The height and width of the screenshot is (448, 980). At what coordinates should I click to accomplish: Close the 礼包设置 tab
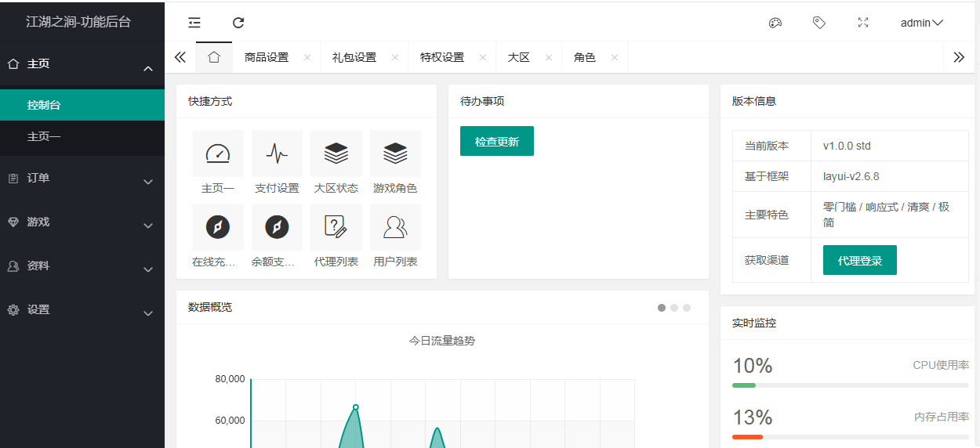[395, 57]
